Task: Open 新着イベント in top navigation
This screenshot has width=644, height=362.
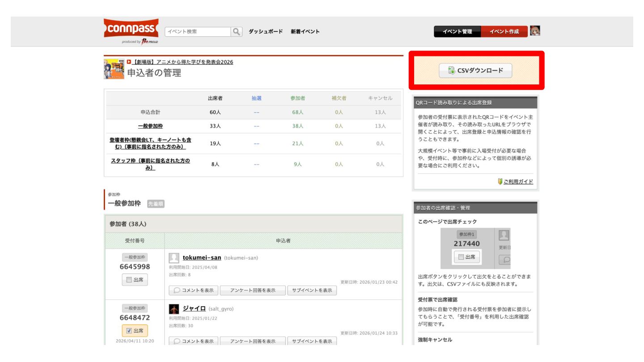Action: pos(305,32)
